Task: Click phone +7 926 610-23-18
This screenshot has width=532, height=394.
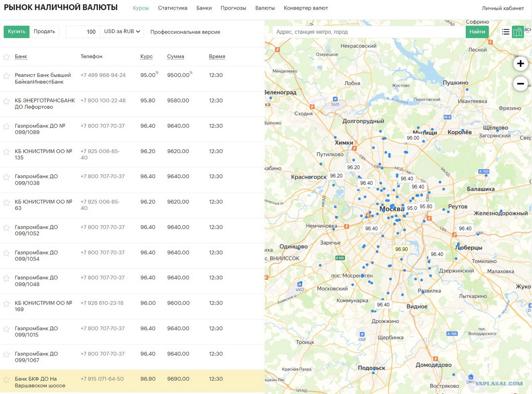Action: [102, 303]
